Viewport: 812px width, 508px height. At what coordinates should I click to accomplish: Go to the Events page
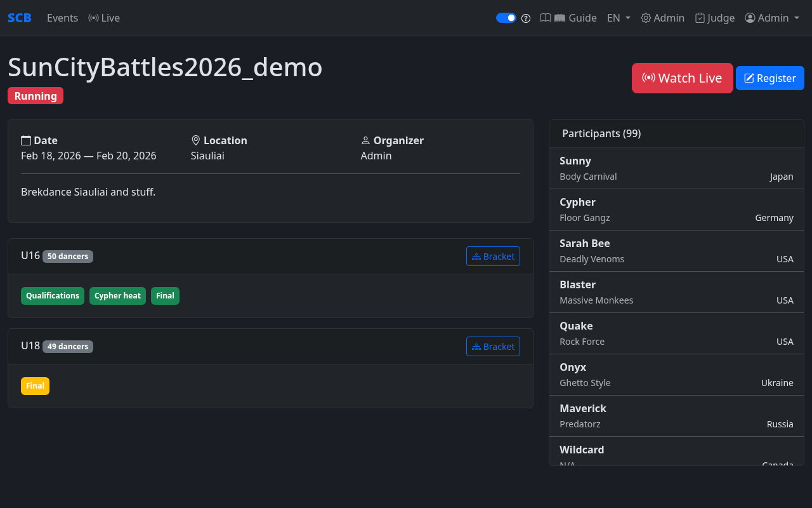pyautogui.click(x=62, y=18)
